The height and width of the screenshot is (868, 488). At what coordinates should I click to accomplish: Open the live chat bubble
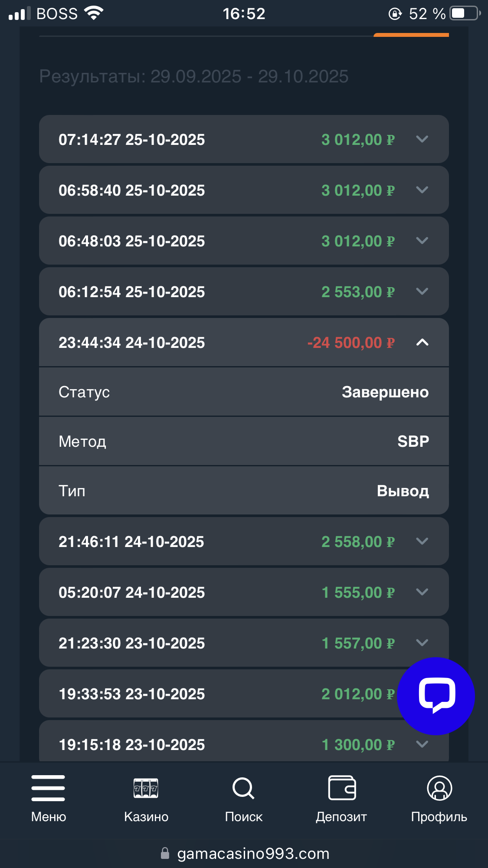[x=436, y=695]
